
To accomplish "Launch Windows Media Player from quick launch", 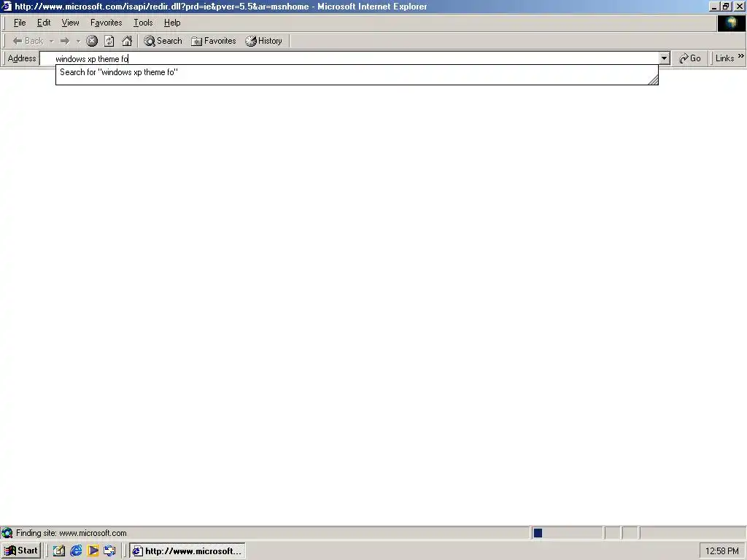I will tap(93, 551).
